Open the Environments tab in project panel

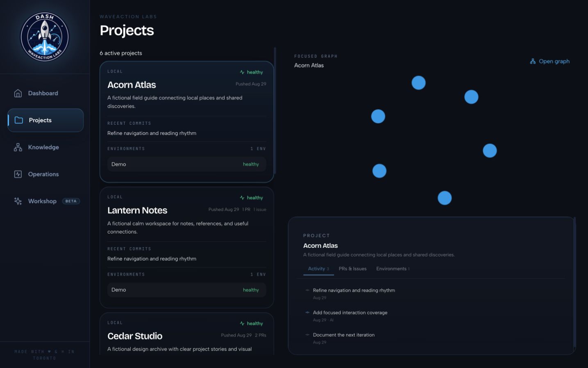[x=393, y=269]
